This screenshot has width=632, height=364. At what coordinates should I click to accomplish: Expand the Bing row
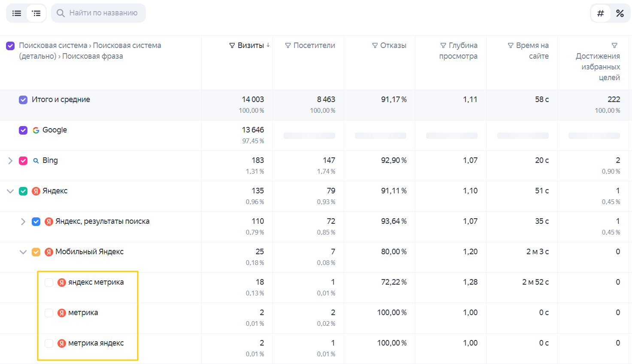click(x=10, y=161)
